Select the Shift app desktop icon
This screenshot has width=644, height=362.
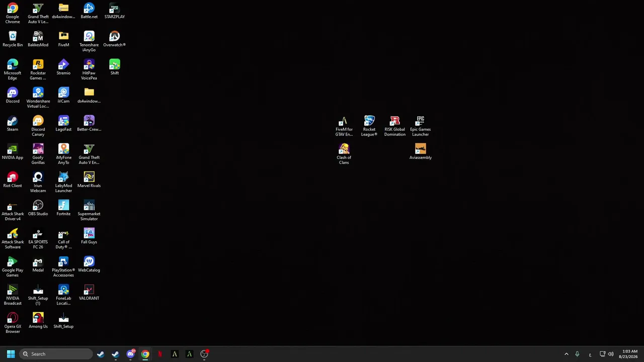coord(115,67)
